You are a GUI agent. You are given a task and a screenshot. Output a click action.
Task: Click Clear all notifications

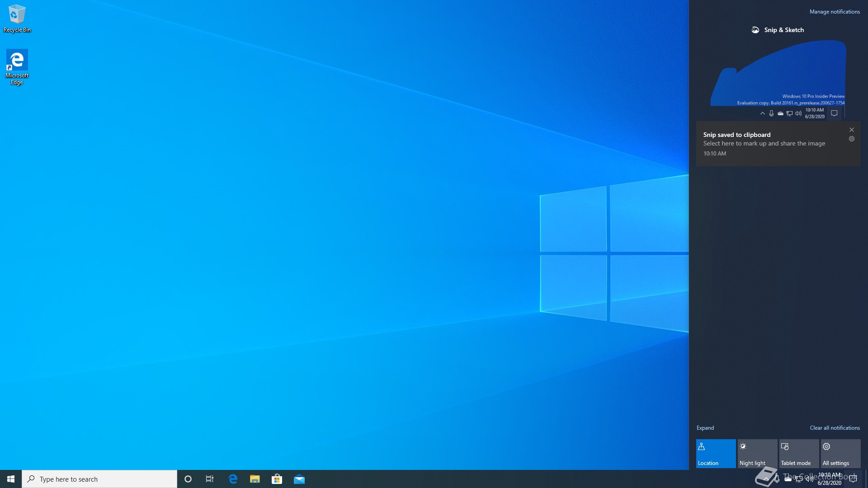pos(835,428)
